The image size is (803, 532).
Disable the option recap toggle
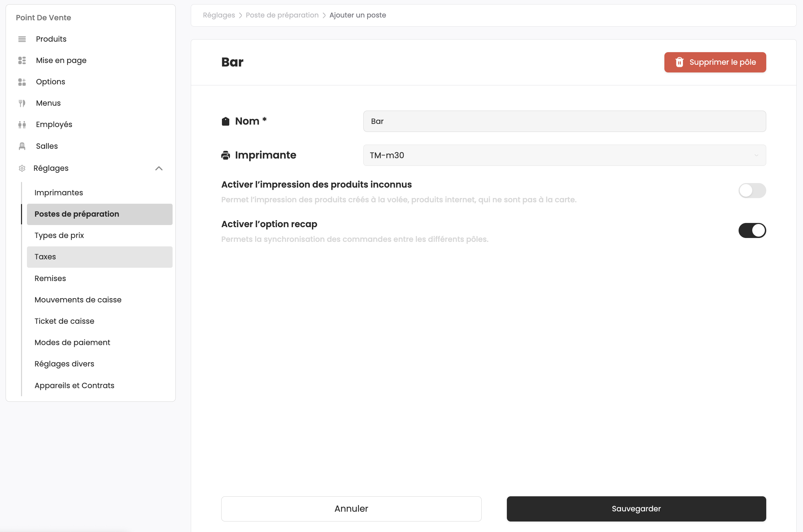pos(752,230)
